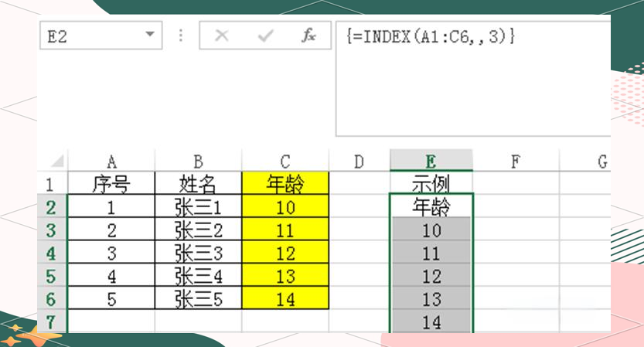
Task: Click the formula bar with INDEX formula
Action: [473, 78]
